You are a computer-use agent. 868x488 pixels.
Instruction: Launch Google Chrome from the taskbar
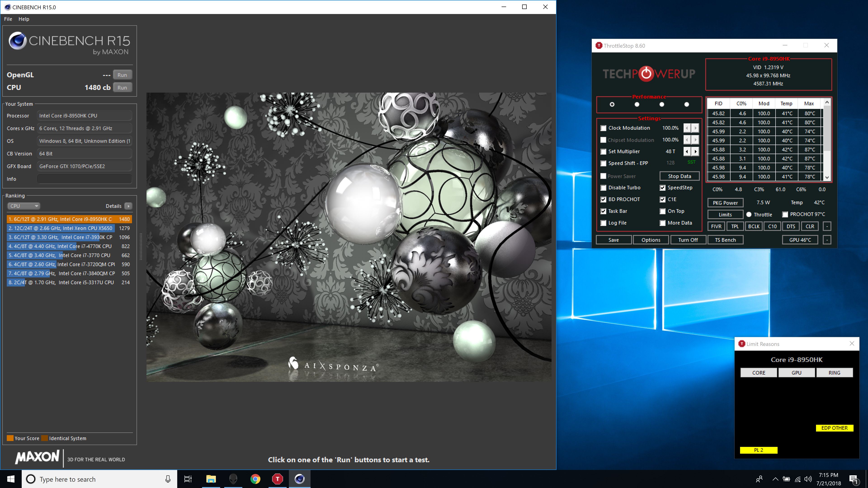point(255,479)
